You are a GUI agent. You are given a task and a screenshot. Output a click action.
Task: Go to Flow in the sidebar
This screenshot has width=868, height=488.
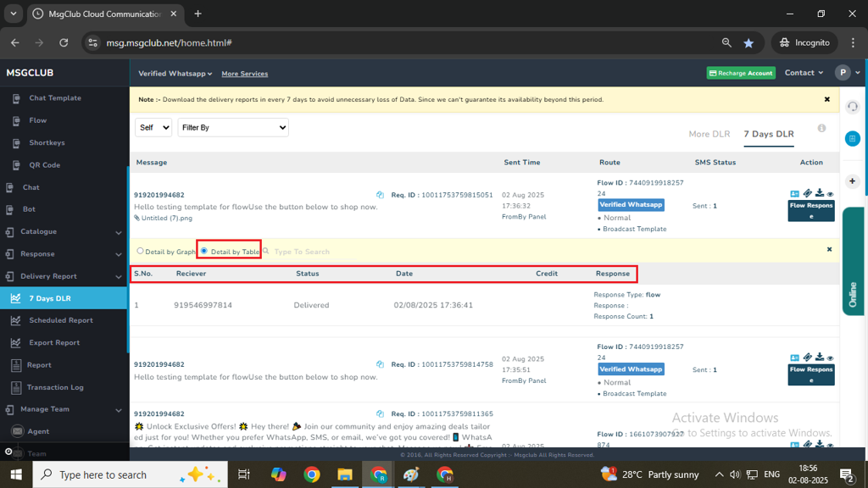click(x=37, y=120)
